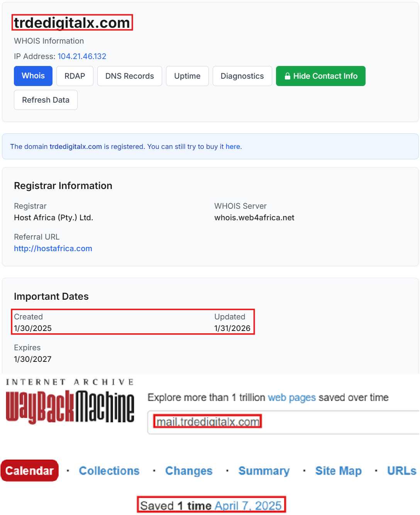Click the April 7, 2025 snapshot link

click(248, 505)
